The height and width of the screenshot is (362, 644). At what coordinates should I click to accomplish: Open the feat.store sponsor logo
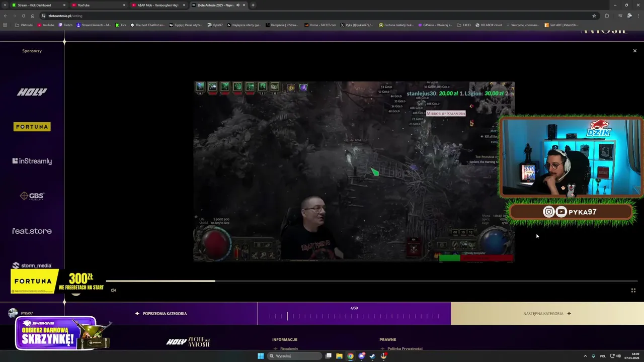(x=32, y=231)
